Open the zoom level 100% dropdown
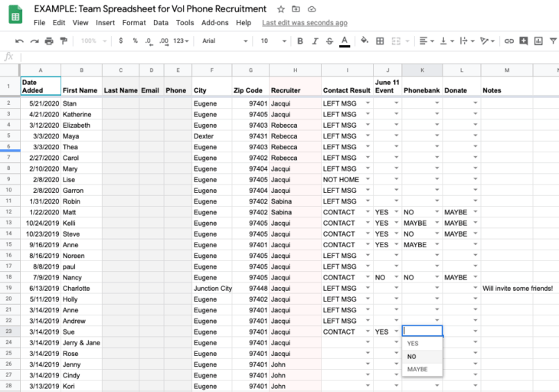Image resolution: width=559 pixels, height=392 pixels. point(93,41)
